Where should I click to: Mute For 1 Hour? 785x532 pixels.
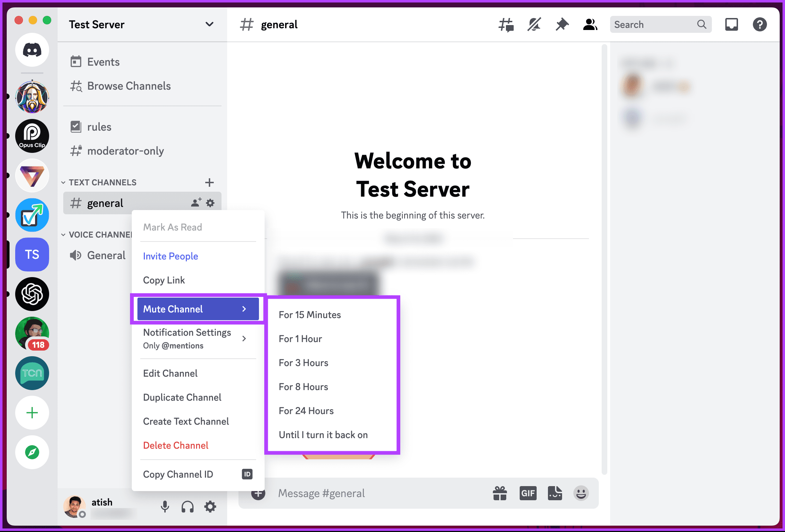point(332,339)
